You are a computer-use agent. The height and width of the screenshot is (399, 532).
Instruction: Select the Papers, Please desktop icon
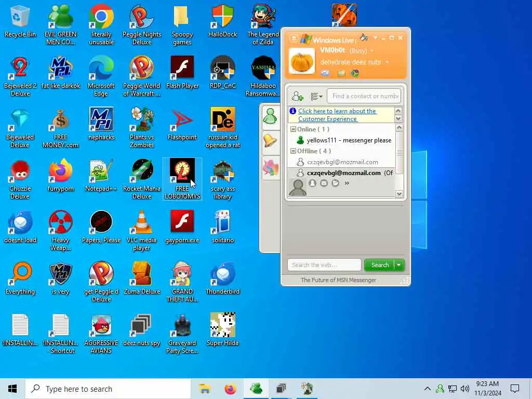(101, 228)
